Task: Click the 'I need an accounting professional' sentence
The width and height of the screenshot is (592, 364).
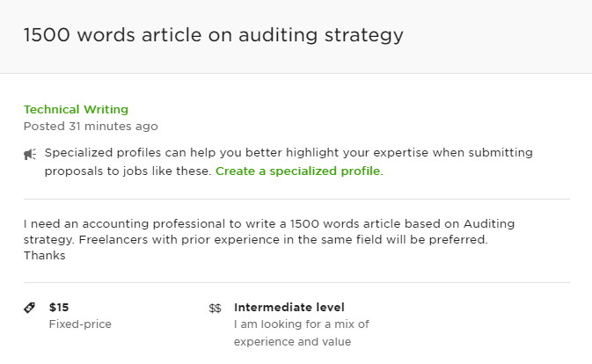Action: (269, 223)
